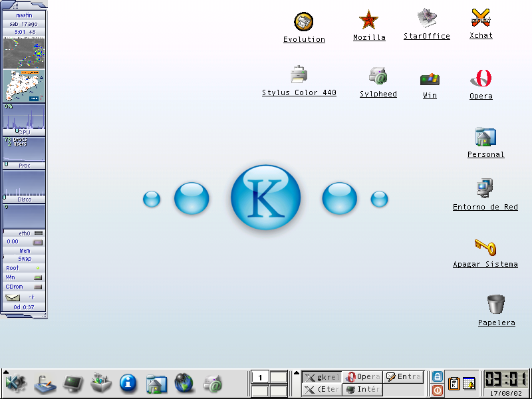Expand the taskbar window list arrow
This screenshot has height=399, width=532.
click(297, 373)
